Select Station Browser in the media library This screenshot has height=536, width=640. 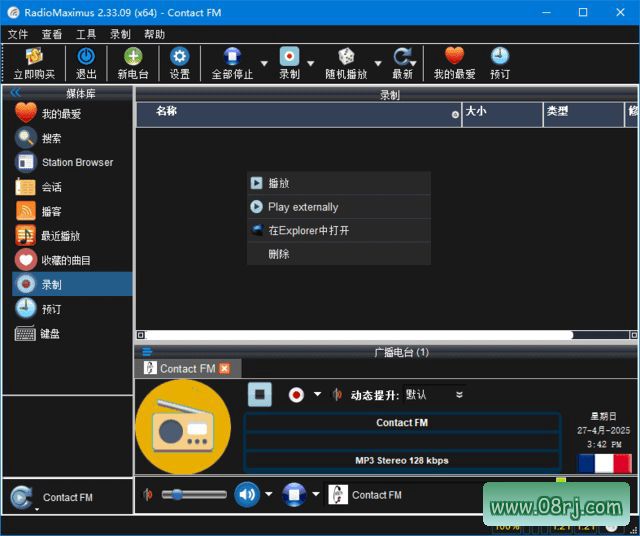pos(77,162)
